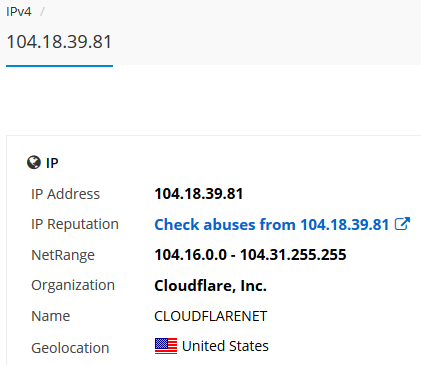This screenshot has height=365, width=421.
Task: Click the NetRange value 104.16.0.0 - 104.31.255.255
Action: [250, 255]
